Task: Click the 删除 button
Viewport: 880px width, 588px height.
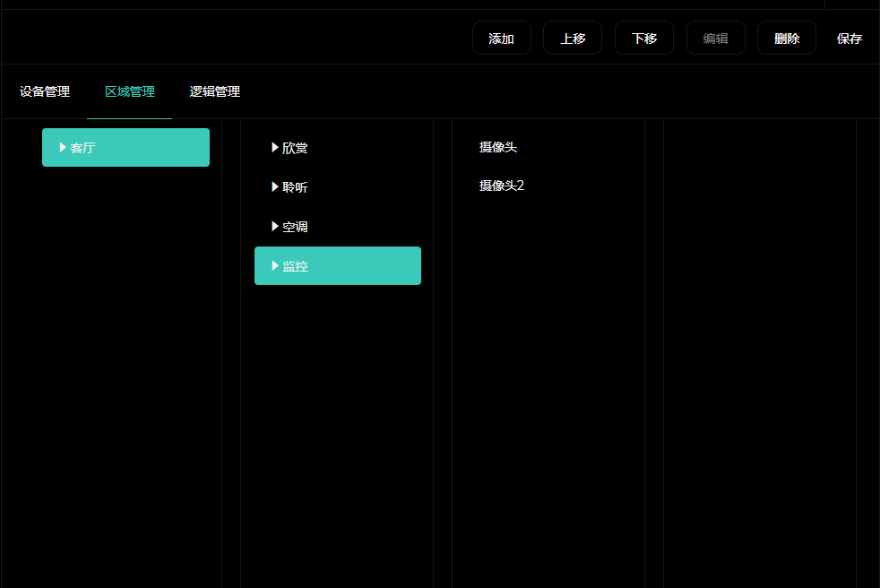Action: 786,39
